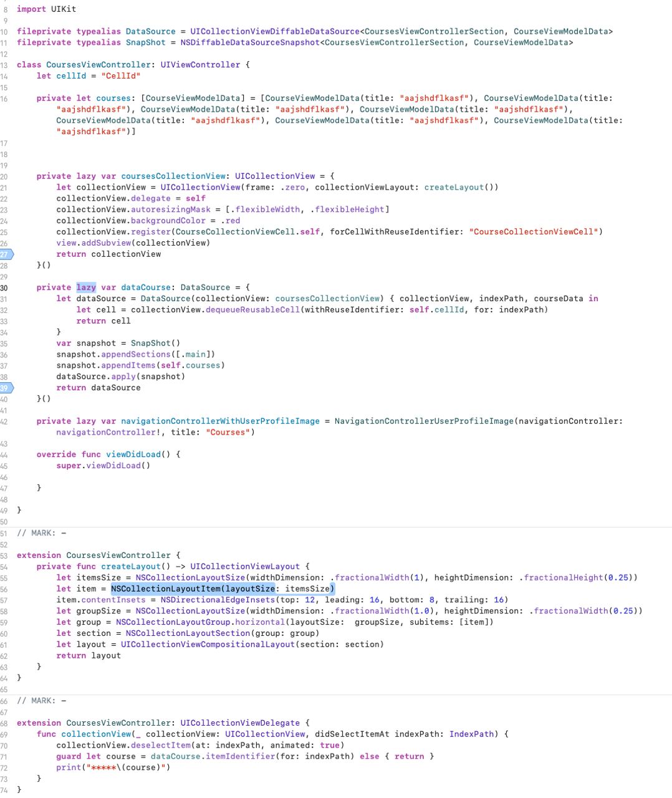Screen dimensions: 672x798
Task: Click 'return dataSource' on line 39
Action: [98, 388]
